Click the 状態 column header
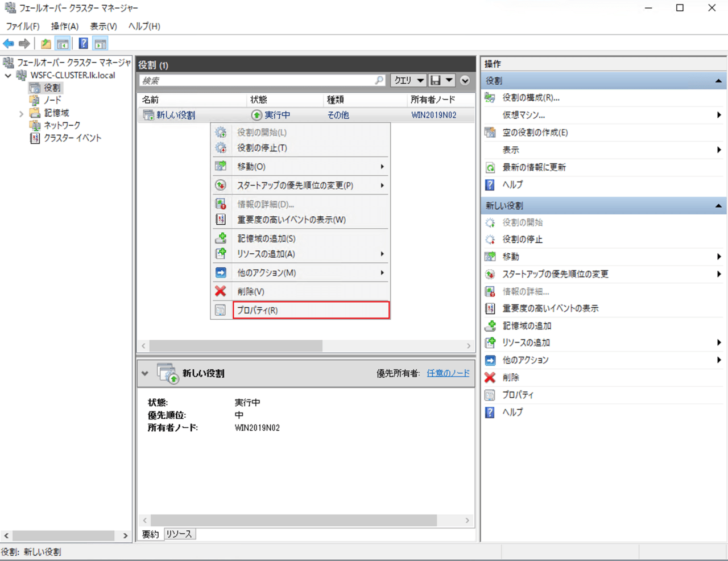Screen dimensions: 728x561 click(x=286, y=100)
